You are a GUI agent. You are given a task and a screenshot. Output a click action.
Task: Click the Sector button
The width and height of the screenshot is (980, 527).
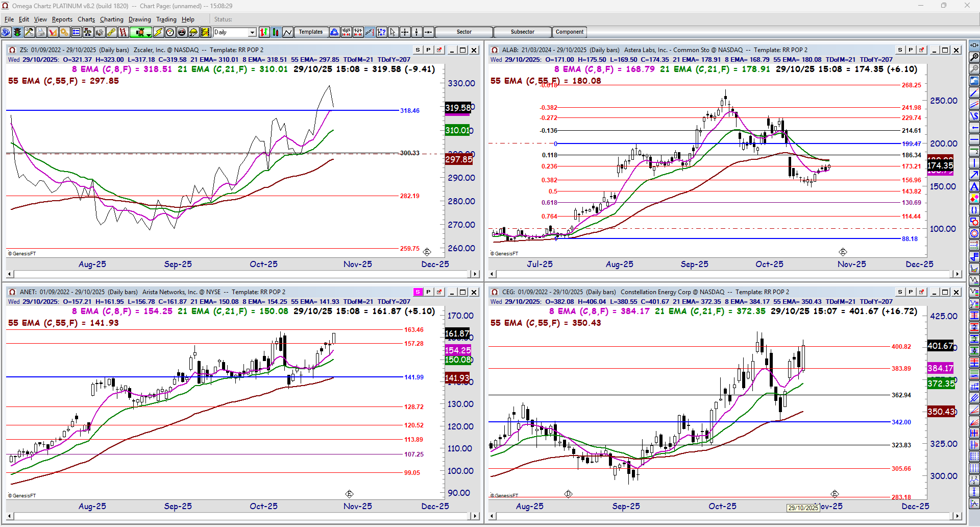(464, 32)
